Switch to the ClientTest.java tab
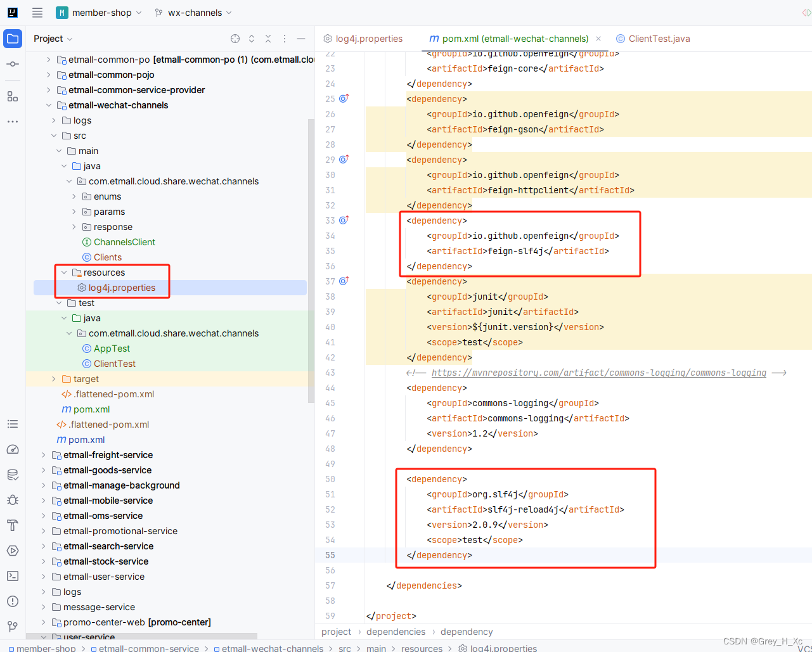 [653, 39]
